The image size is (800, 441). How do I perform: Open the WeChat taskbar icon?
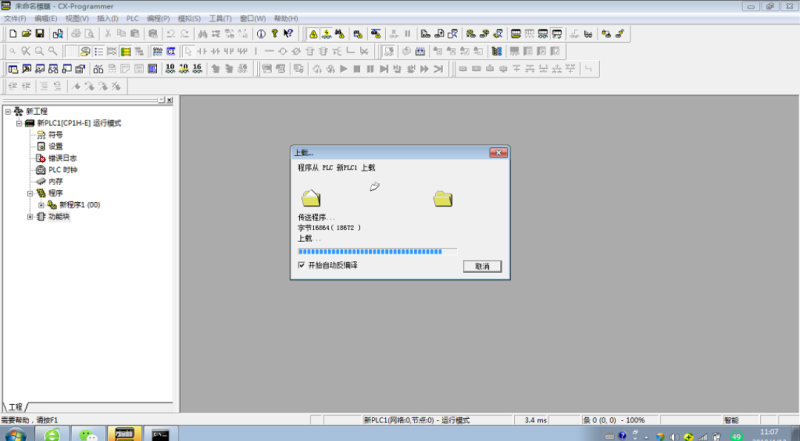88,434
